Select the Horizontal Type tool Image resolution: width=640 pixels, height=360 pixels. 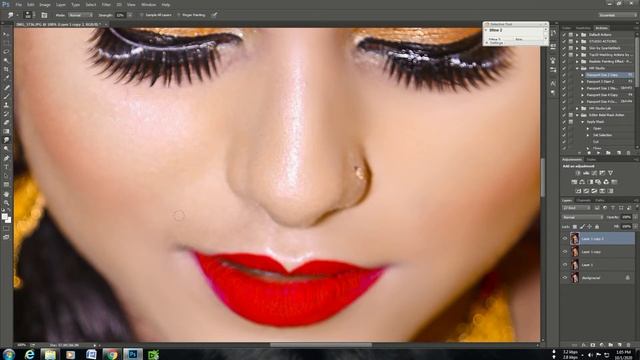point(6,167)
